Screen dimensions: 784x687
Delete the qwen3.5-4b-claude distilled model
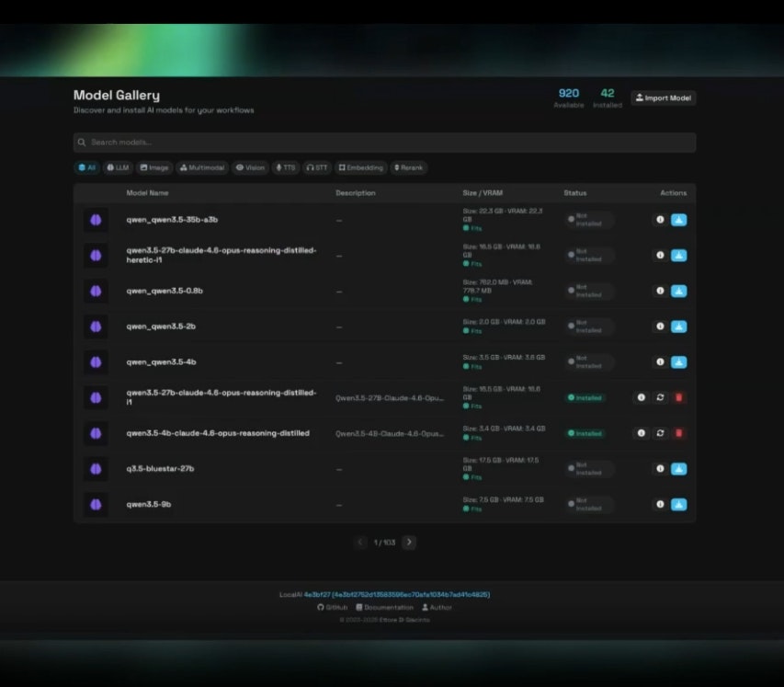click(x=678, y=433)
